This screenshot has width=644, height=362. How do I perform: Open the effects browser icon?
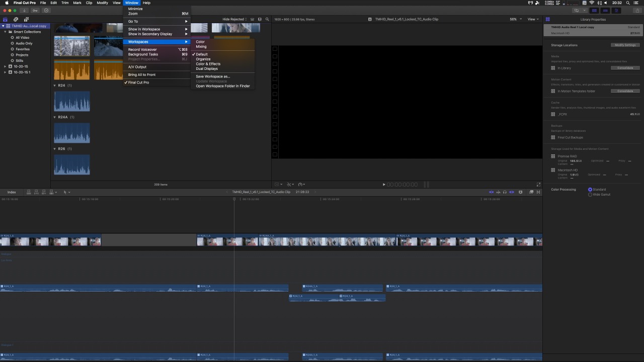(x=531, y=192)
